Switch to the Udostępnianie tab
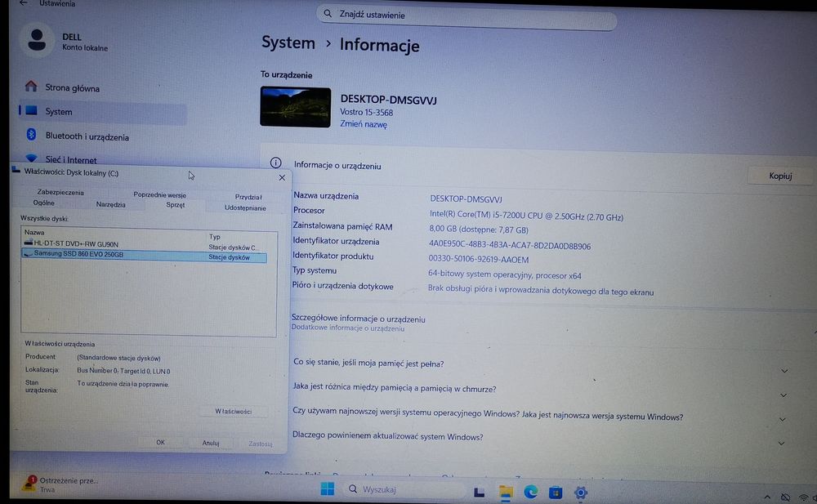Image resolution: width=817 pixels, height=504 pixels. (245, 208)
